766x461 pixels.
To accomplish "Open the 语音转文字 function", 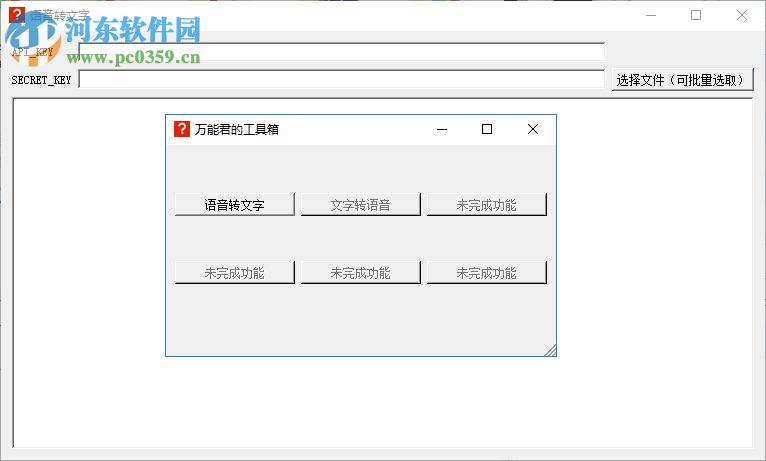I will pos(234,204).
